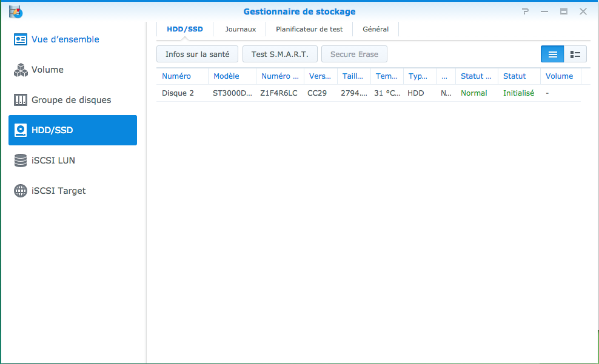Image resolution: width=599 pixels, height=364 pixels.
Task: Click the Storage Manager app icon
Action: click(x=16, y=11)
